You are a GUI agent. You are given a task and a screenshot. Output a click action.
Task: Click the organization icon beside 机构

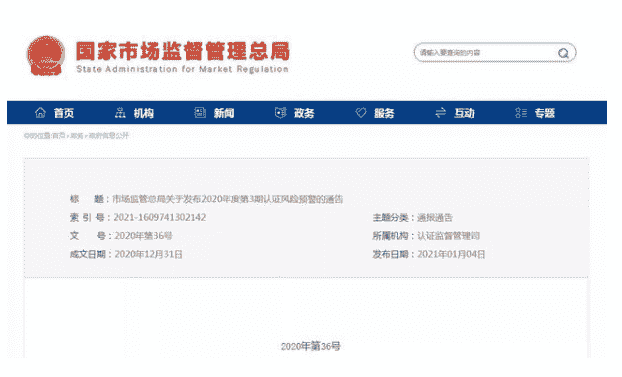[x=120, y=113]
